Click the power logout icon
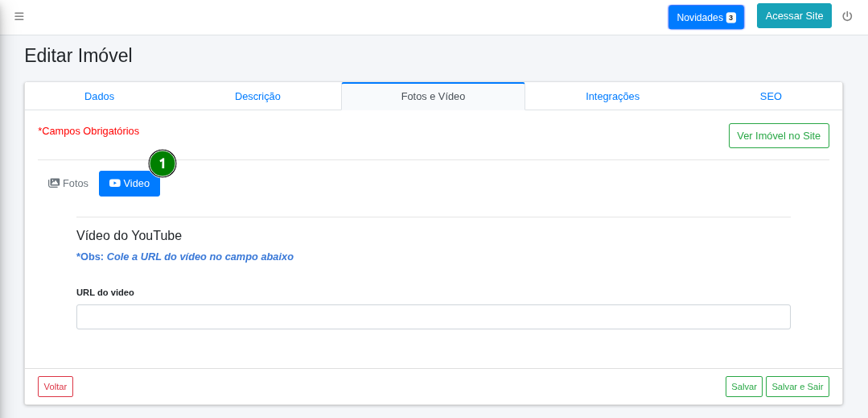The height and width of the screenshot is (418, 868). pos(847,16)
